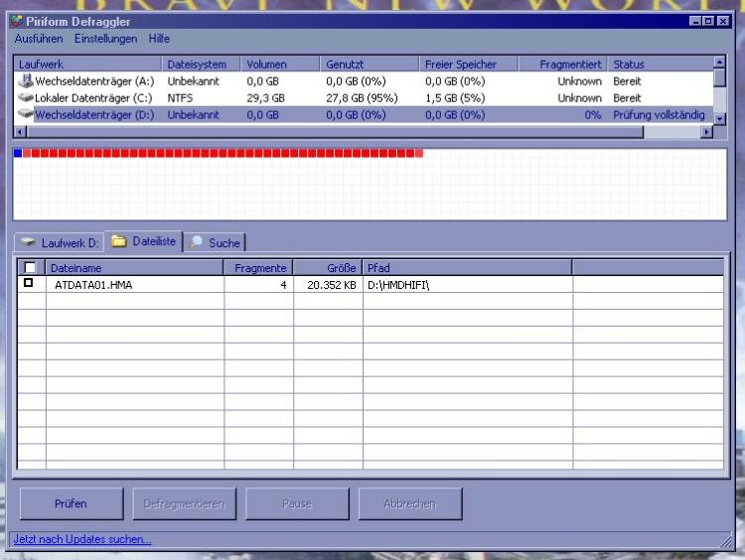
Task: Sort file list by Größe column
Action: [x=328, y=268]
